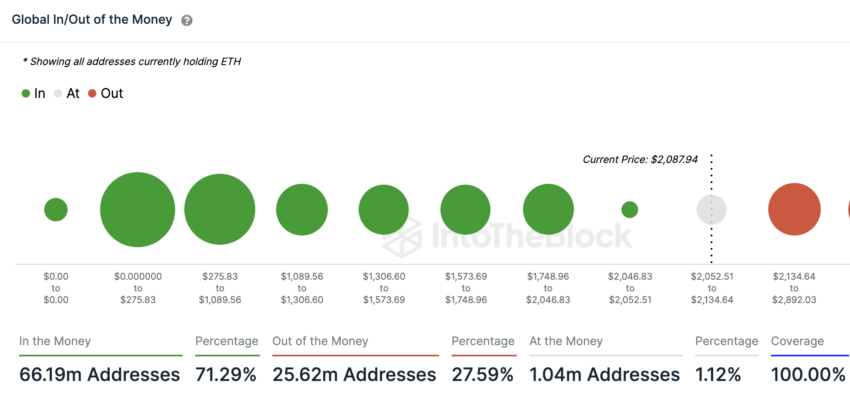Select the gray at-the-money bubble
The image size is (850, 406).
click(x=712, y=210)
